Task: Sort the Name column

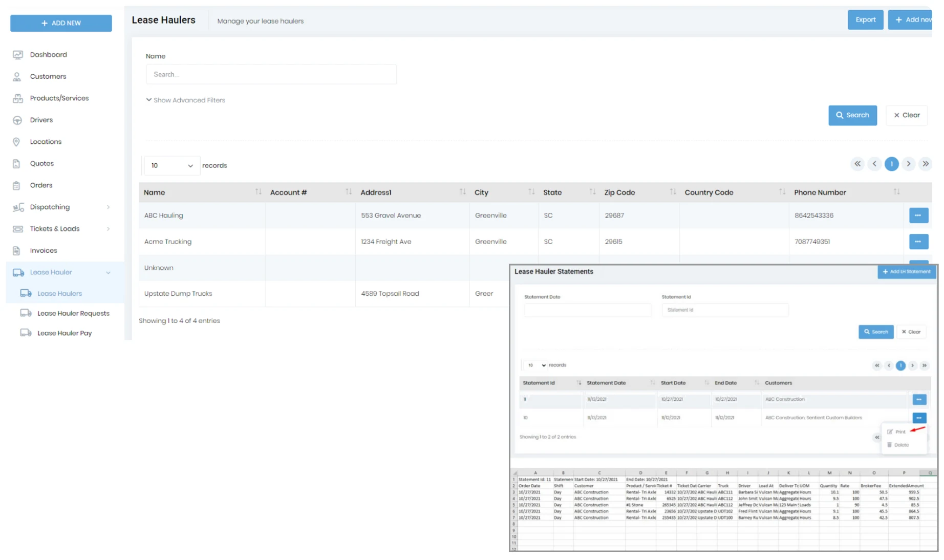Action: tap(259, 192)
